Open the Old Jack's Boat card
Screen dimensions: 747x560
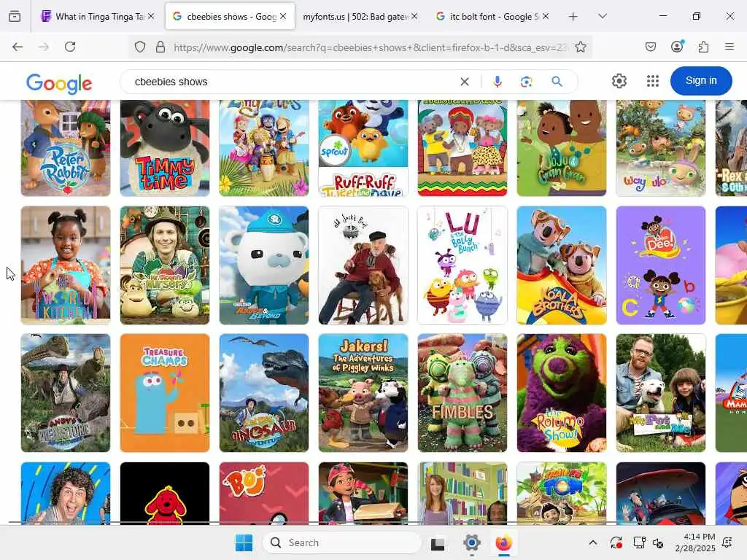[x=363, y=265]
